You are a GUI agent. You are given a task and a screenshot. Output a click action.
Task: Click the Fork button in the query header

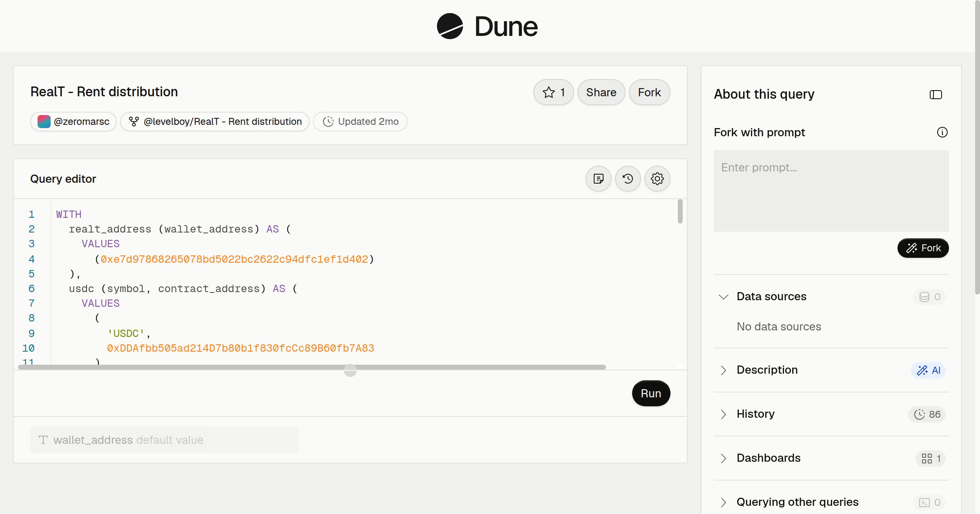pos(649,92)
